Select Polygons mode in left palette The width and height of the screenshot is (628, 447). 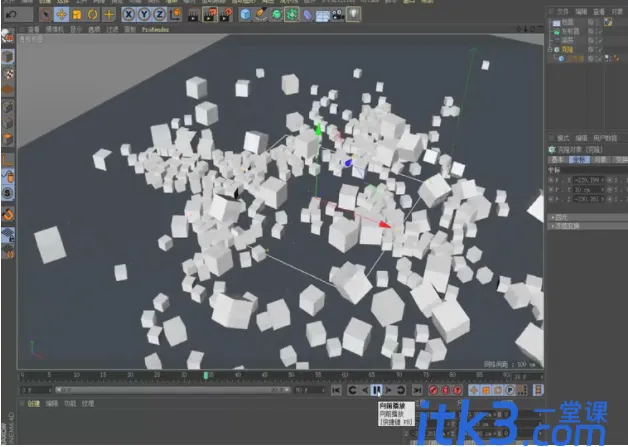[x=8, y=139]
